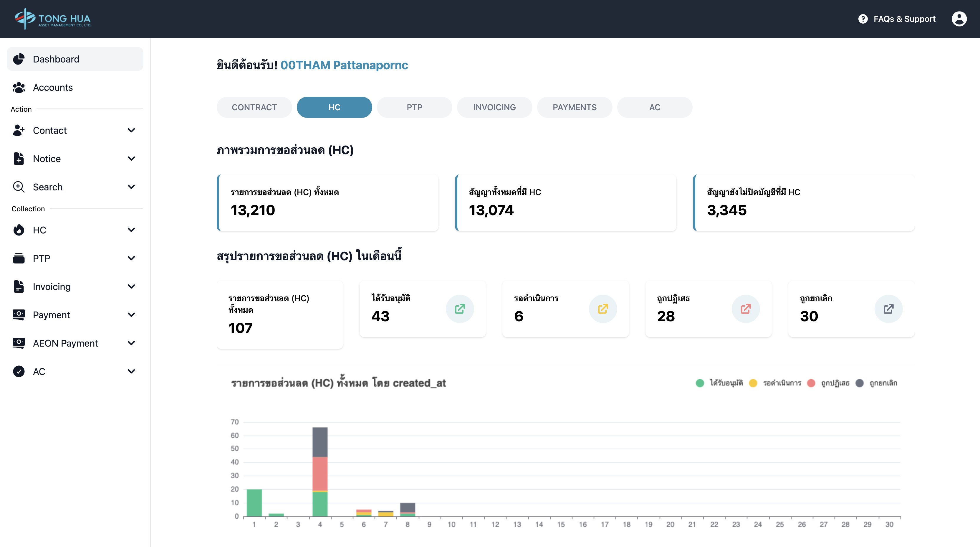
Task: Toggle cancelled series in chart legend
Action: 883,383
